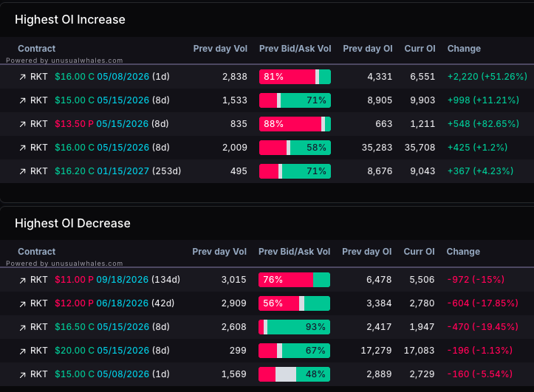Image resolution: width=534 pixels, height=392 pixels.
Task: Select the -196 (-1.13%) change value
Action: pyautogui.click(x=479, y=351)
